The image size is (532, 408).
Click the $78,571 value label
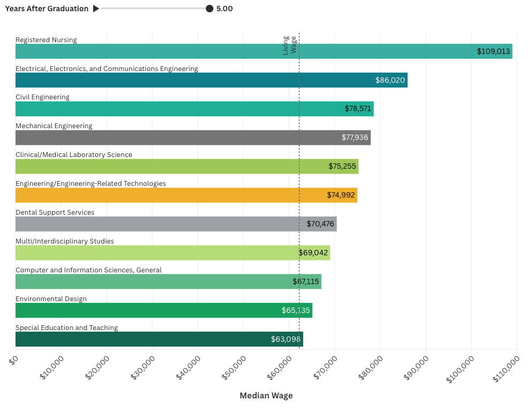click(358, 108)
